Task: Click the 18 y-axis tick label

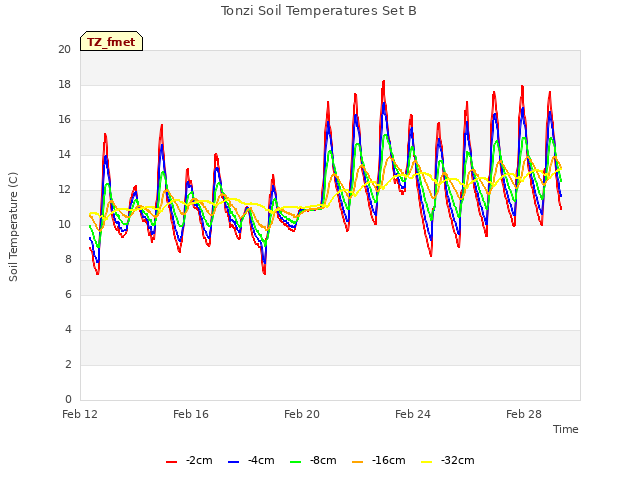Action: pos(64,85)
